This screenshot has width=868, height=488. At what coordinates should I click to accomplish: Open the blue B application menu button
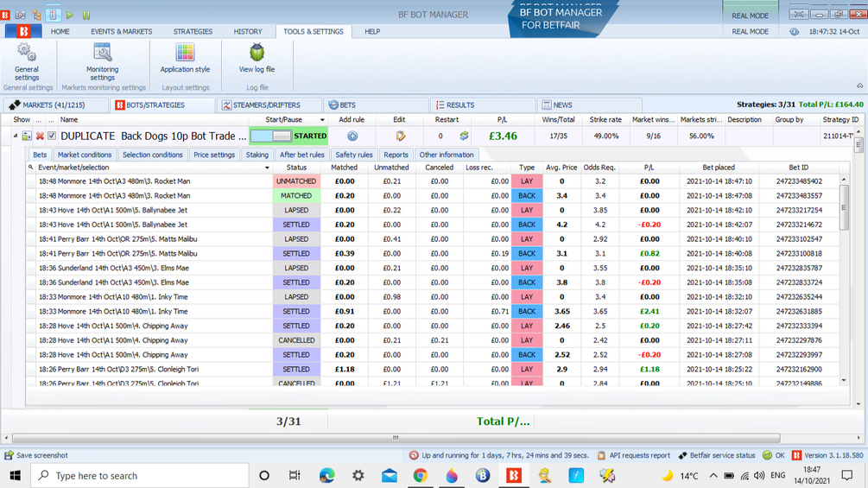pyautogui.click(x=23, y=32)
